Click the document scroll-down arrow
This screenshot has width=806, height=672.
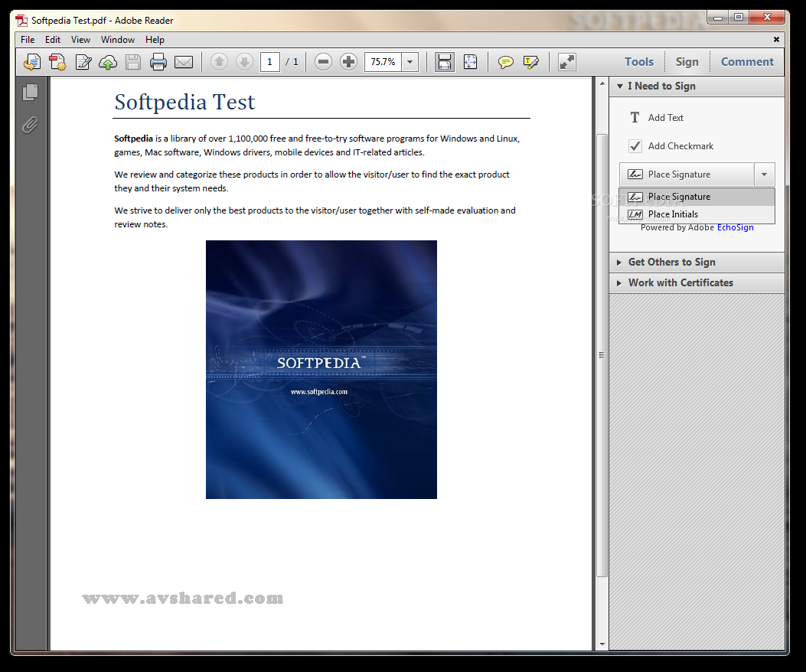(602, 644)
